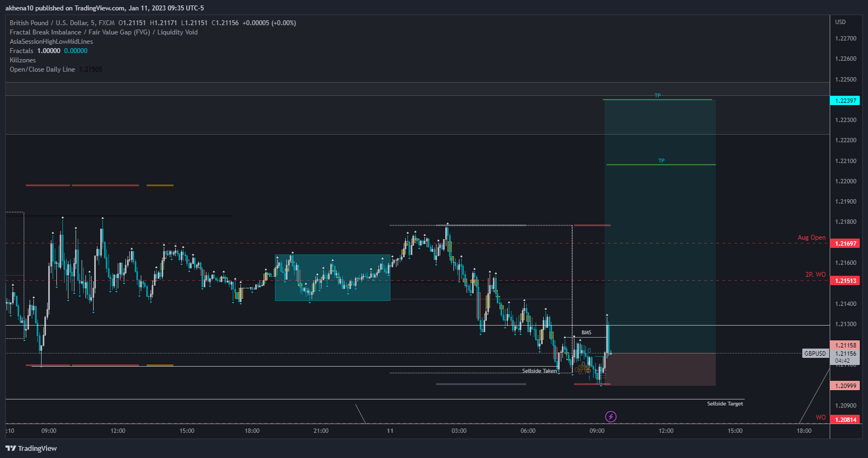Click the 03:00 time axis label

click(459, 431)
